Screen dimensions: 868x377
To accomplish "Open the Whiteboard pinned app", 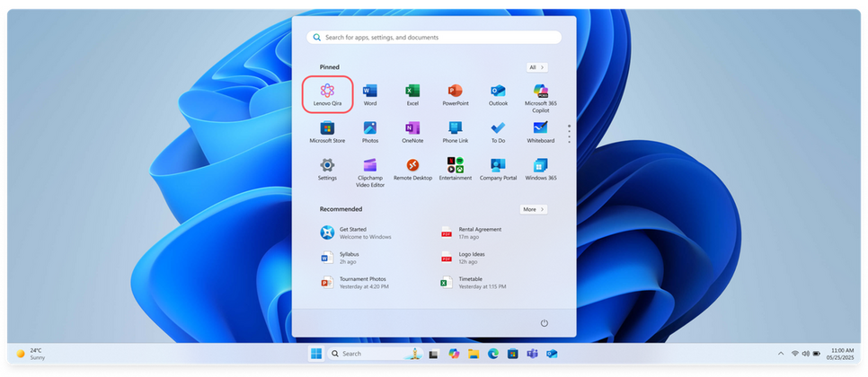I will click(540, 132).
